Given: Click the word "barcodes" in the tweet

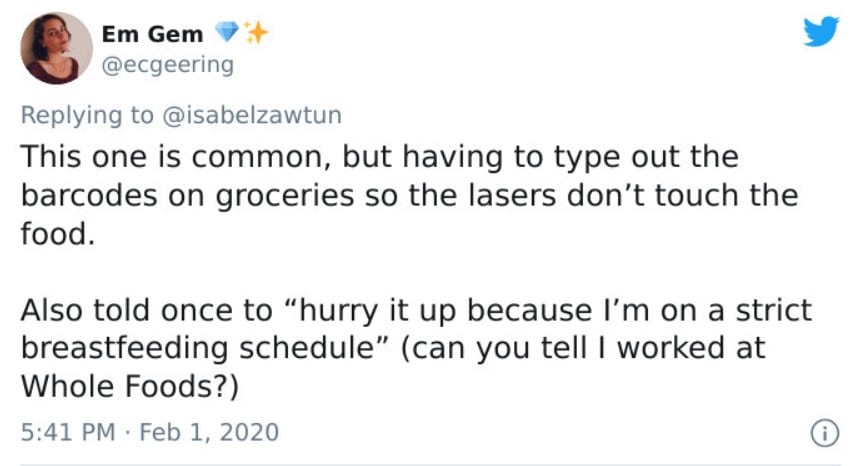Looking at the screenshot, I should pos(89,195).
